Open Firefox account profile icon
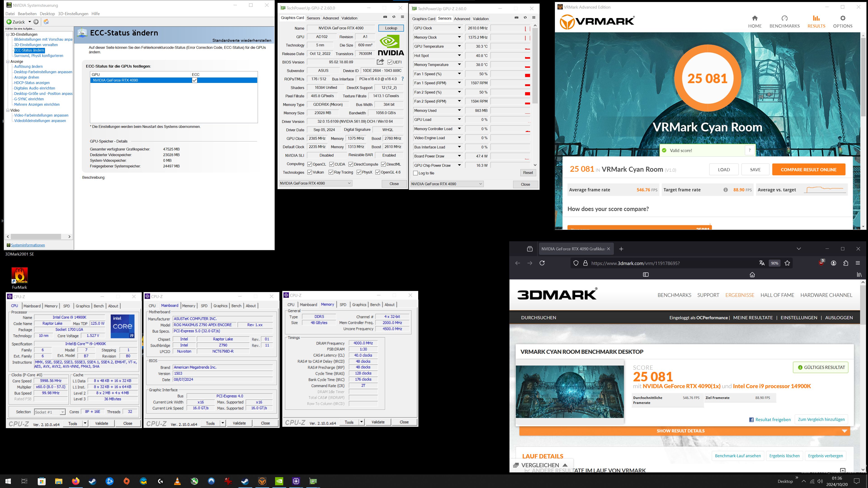 point(834,263)
